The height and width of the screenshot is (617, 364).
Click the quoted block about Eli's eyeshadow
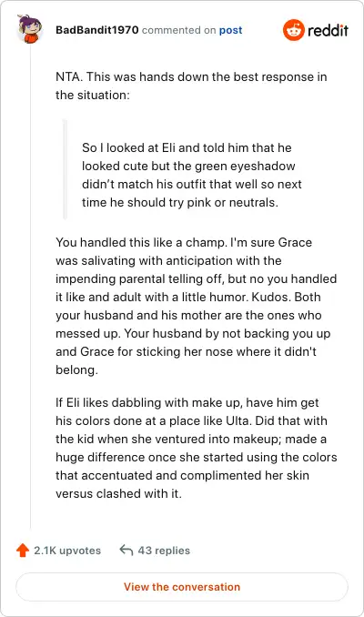(x=192, y=175)
